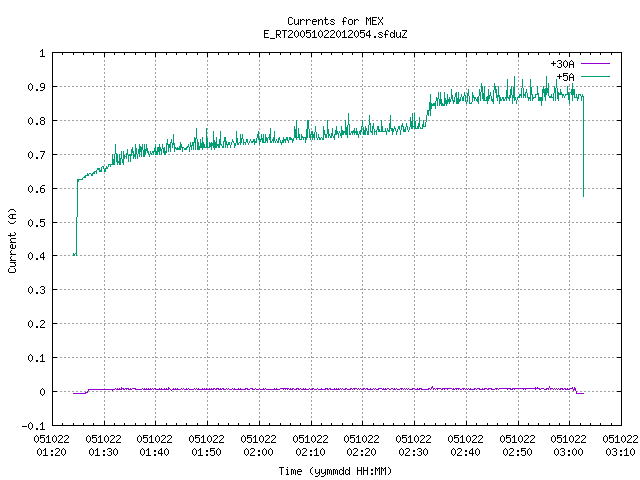Click x-axis tick label 051022 02:20
The image size is (640, 480).
[x=362, y=445]
